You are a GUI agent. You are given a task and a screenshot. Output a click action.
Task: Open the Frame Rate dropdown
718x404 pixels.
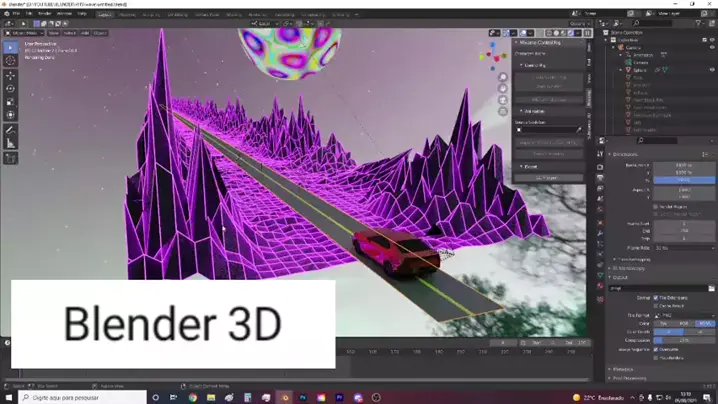pos(684,248)
